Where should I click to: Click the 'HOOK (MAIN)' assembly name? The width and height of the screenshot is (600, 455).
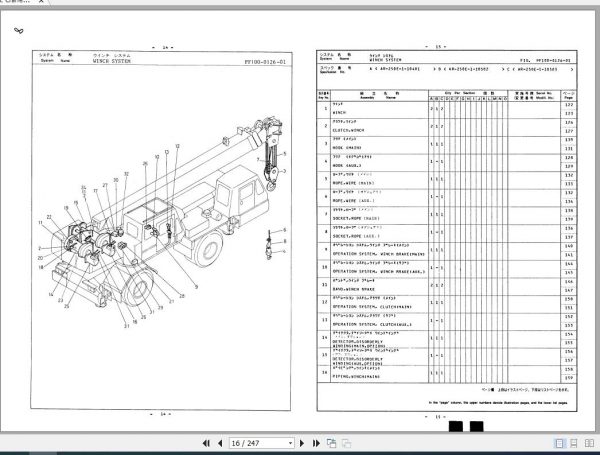pyautogui.click(x=347, y=148)
